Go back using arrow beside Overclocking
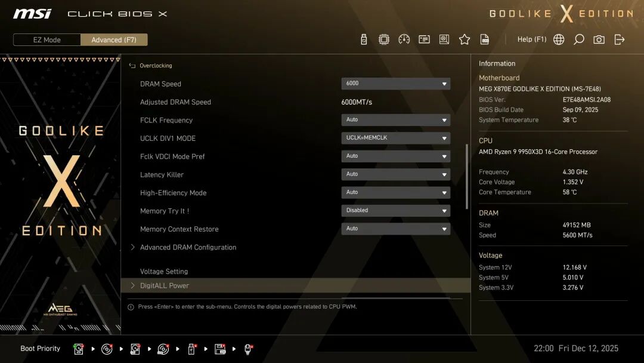The width and height of the screenshot is (644, 363). click(x=132, y=66)
